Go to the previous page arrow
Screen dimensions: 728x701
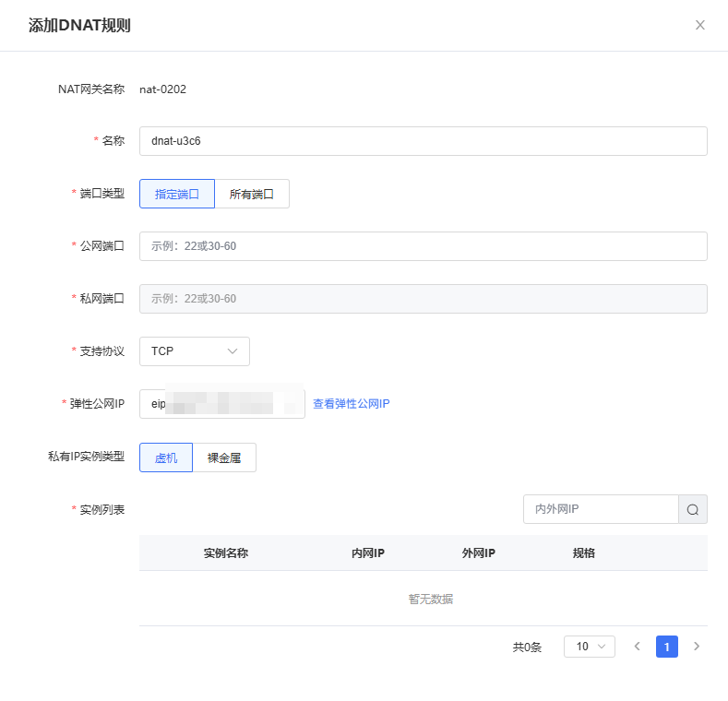tap(637, 647)
